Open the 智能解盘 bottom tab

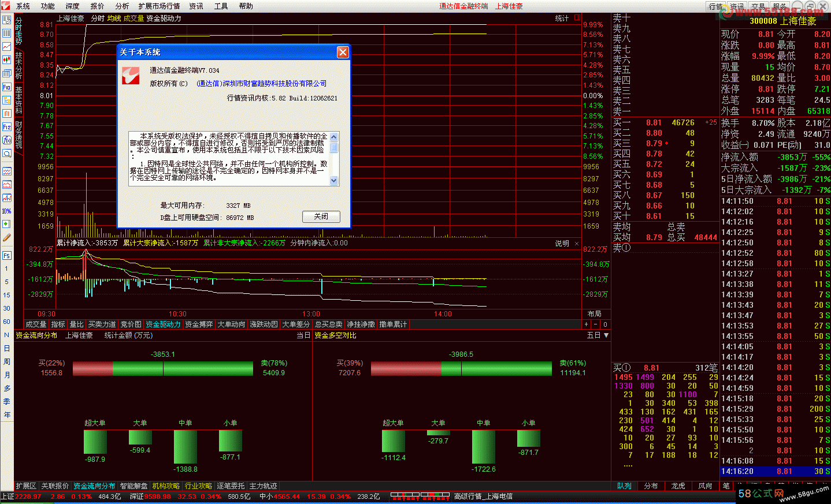[133, 486]
